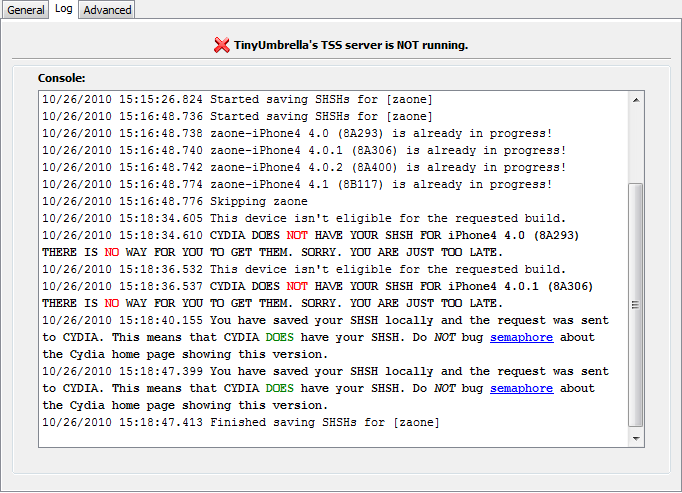682x493 pixels.
Task: Click the '4.0 (8A293) is already in progress!' line
Action: (297, 134)
